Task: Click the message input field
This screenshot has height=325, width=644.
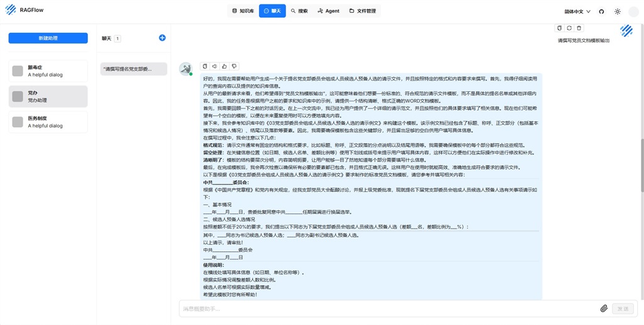Action: (x=387, y=309)
